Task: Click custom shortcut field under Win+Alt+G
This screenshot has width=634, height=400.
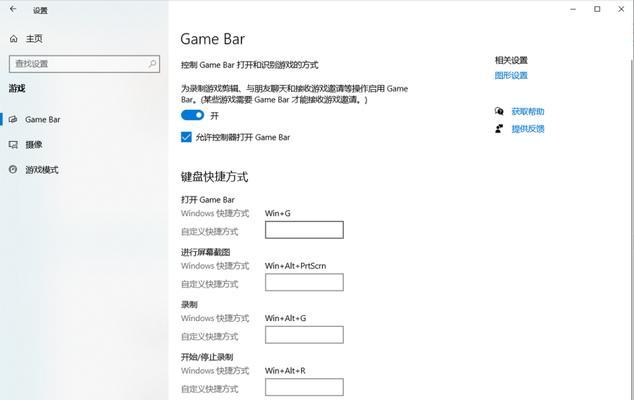Action: [304, 335]
